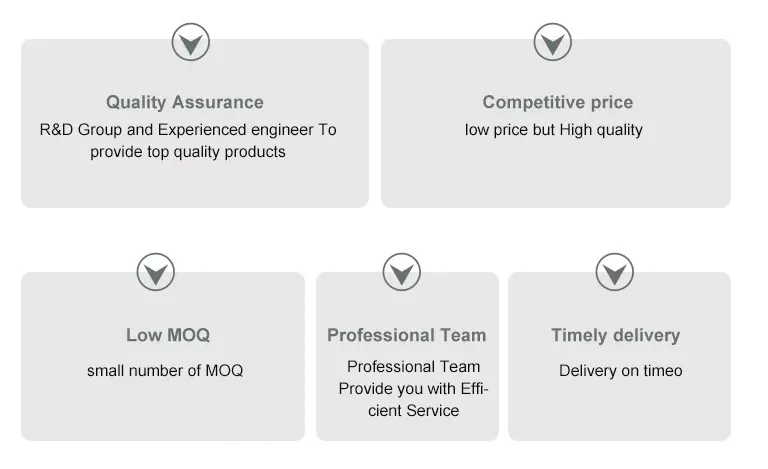Click 'small number of MOQ' description

tap(165, 371)
